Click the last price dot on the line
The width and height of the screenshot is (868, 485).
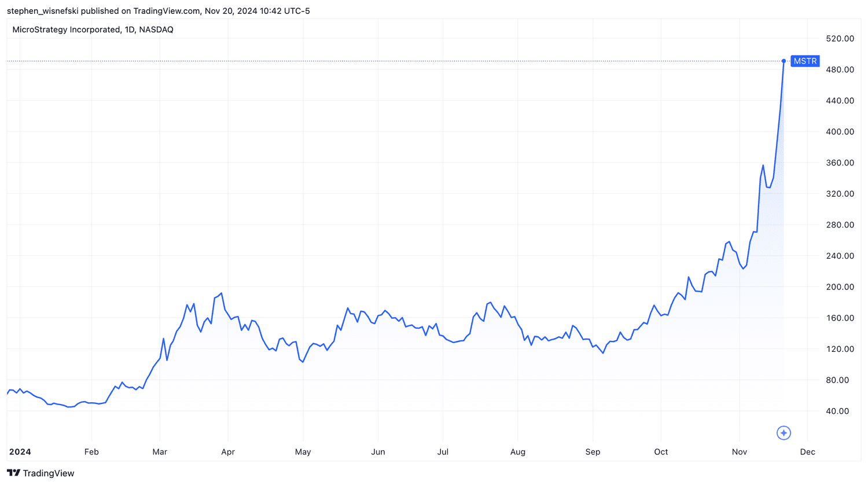[784, 61]
